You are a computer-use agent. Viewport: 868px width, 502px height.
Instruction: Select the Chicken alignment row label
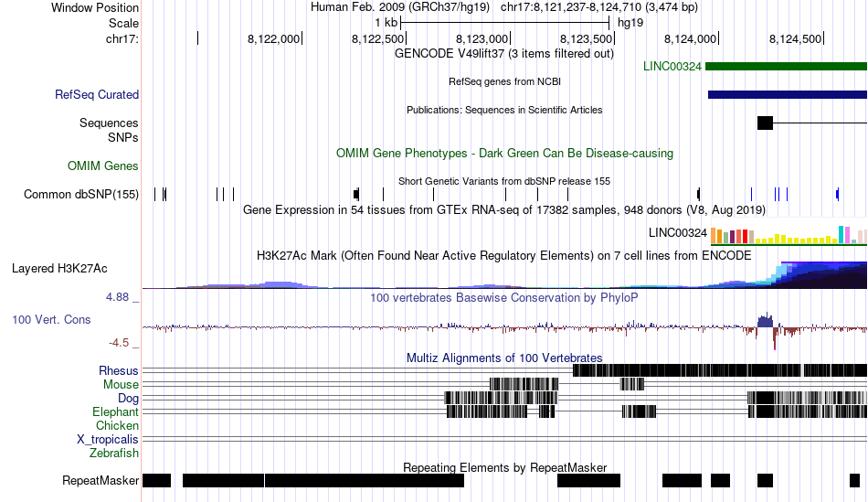click(x=117, y=425)
